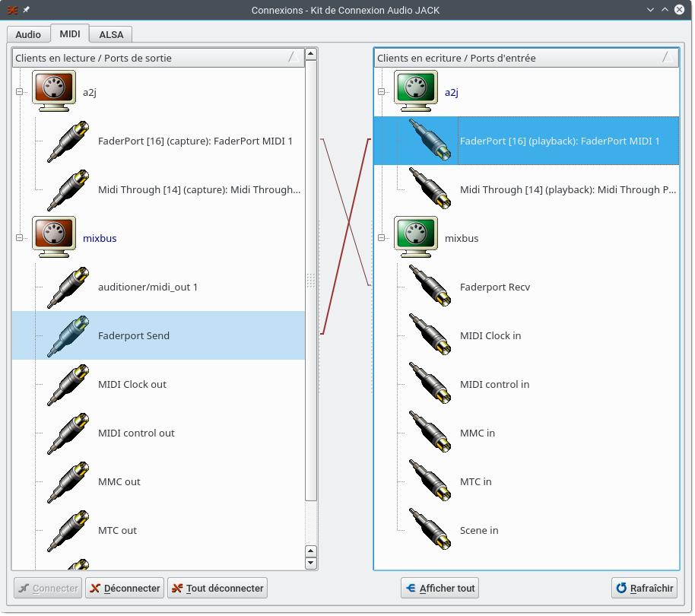This screenshot has height=616, width=695.
Task: Collapse the a2j client in input ports
Action: click(x=381, y=92)
